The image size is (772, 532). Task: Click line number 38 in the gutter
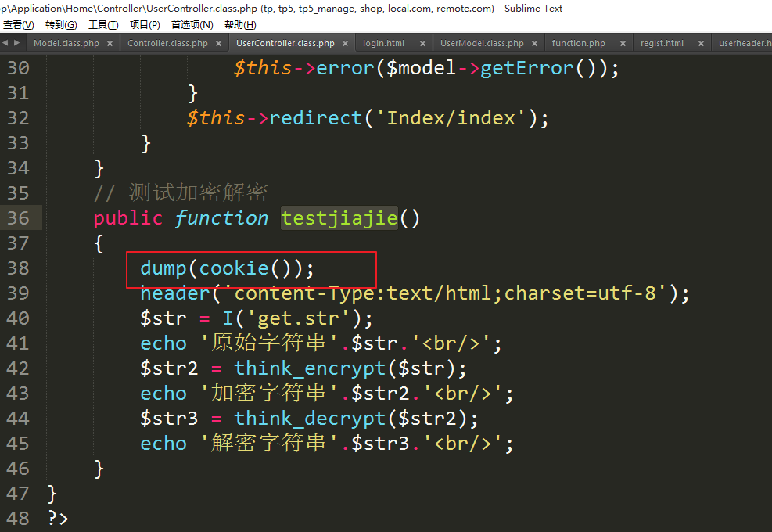17,268
